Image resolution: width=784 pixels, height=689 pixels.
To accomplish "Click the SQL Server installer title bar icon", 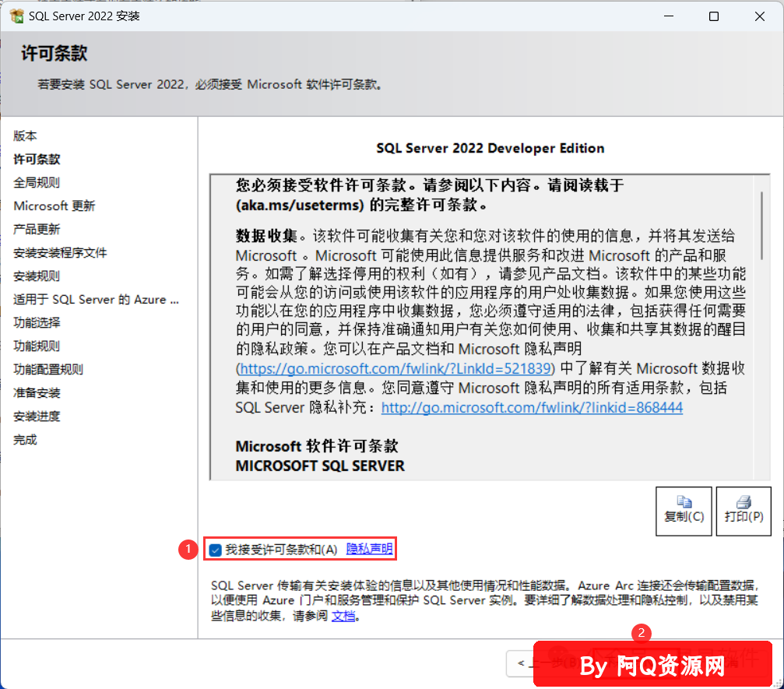I will pyautogui.click(x=16, y=16).
